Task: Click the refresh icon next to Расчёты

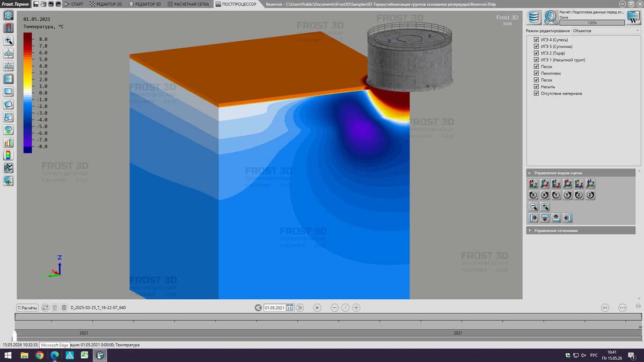Action: [45, 308]
